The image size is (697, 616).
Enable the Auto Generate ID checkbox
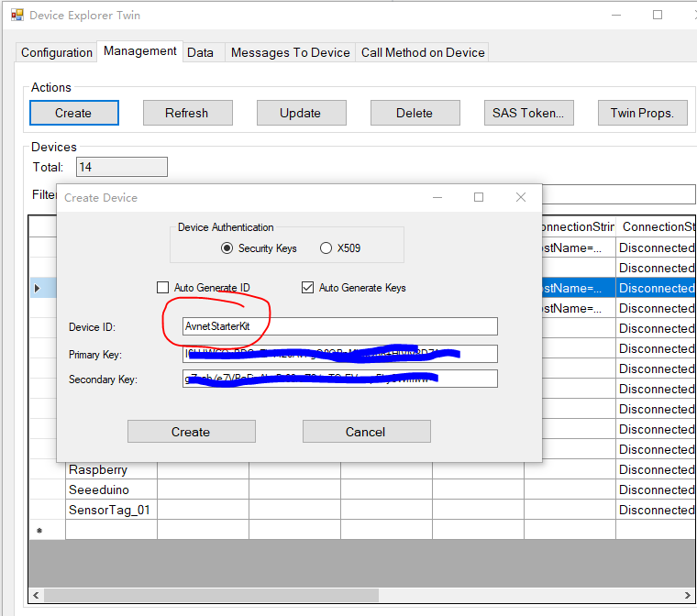coord(163,288)
